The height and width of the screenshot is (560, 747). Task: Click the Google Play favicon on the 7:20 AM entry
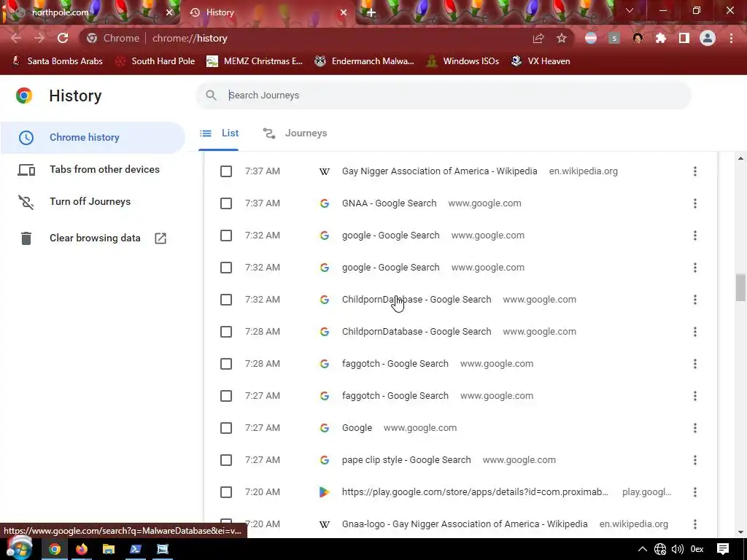click(x=325, y=492)
